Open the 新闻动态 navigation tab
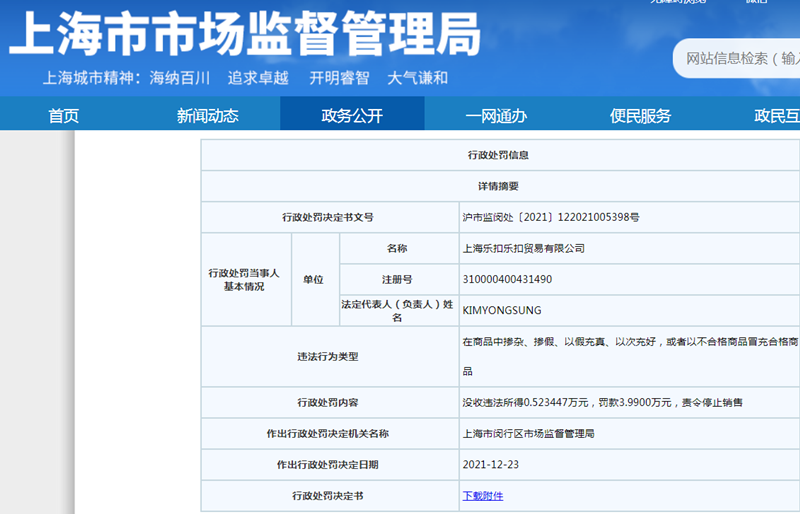 [208, 116]
